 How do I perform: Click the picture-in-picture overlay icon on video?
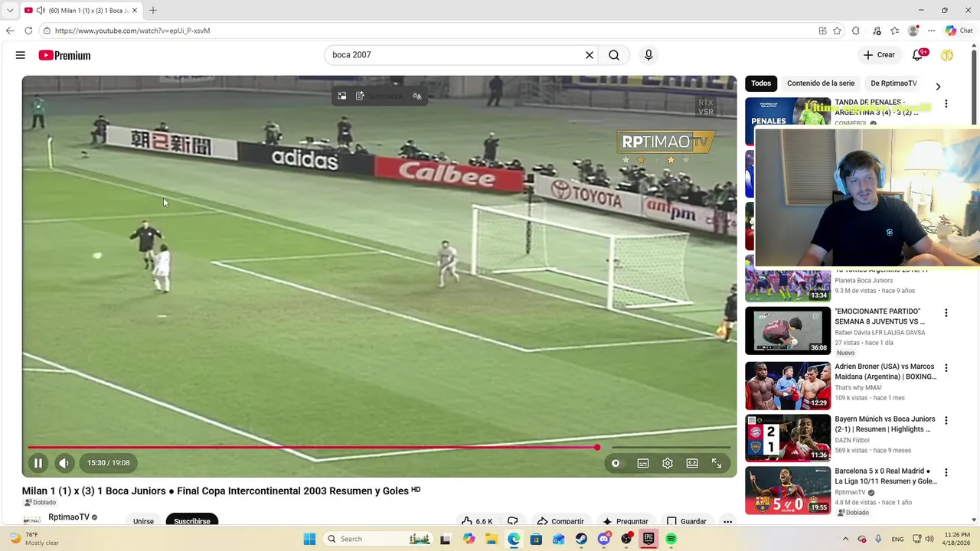tap(342, 96)
